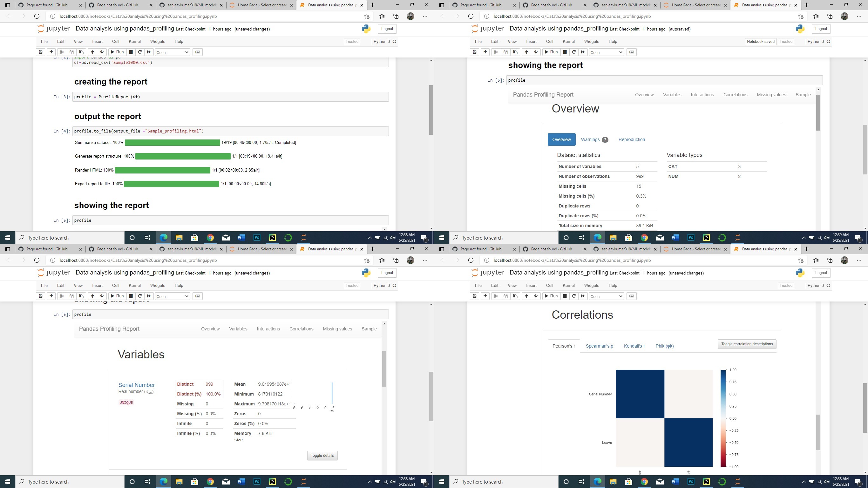Image resolution: width=868 pixels, height=488 pixels.
Task: Toggle details for Serial Number variable
Action: coord(322,455)
